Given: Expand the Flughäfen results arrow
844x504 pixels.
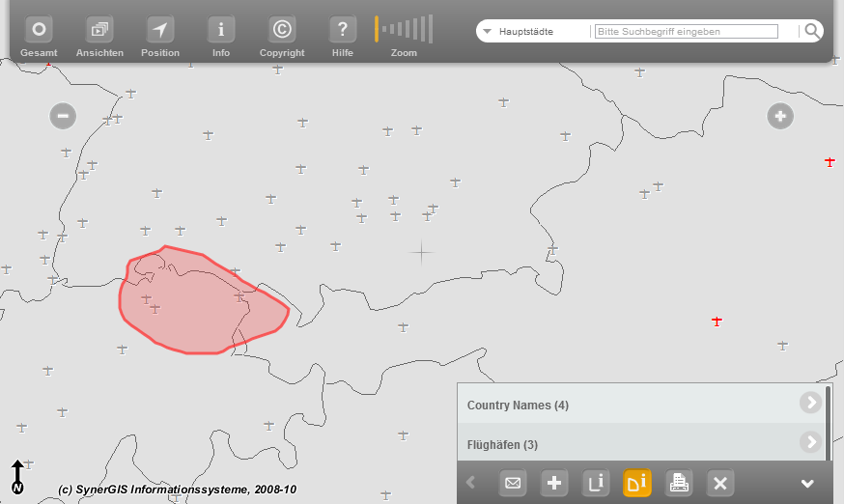Looking at the screenshot, I should tap(809, 443).
